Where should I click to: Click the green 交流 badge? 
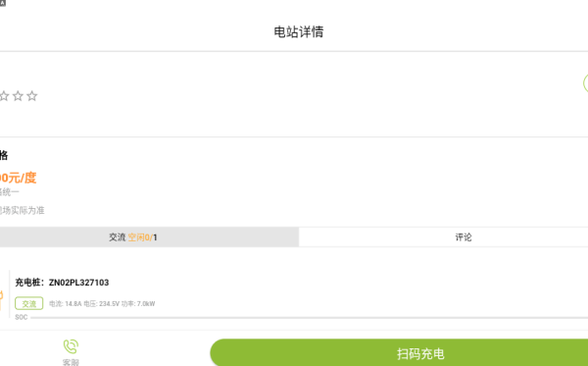(x=28, y=303)
